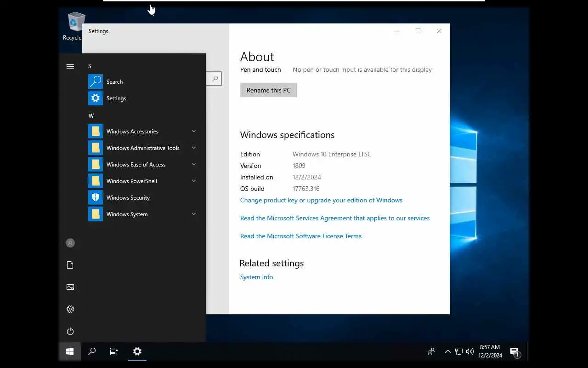Maximize the Settings window
Screen dimensions: 588x368
418,31
